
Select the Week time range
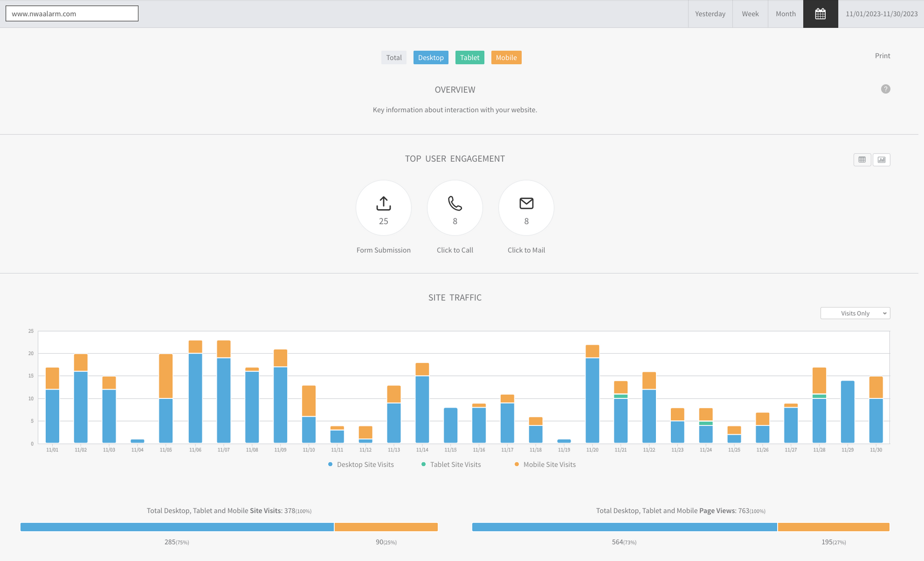tap(750, 14)
